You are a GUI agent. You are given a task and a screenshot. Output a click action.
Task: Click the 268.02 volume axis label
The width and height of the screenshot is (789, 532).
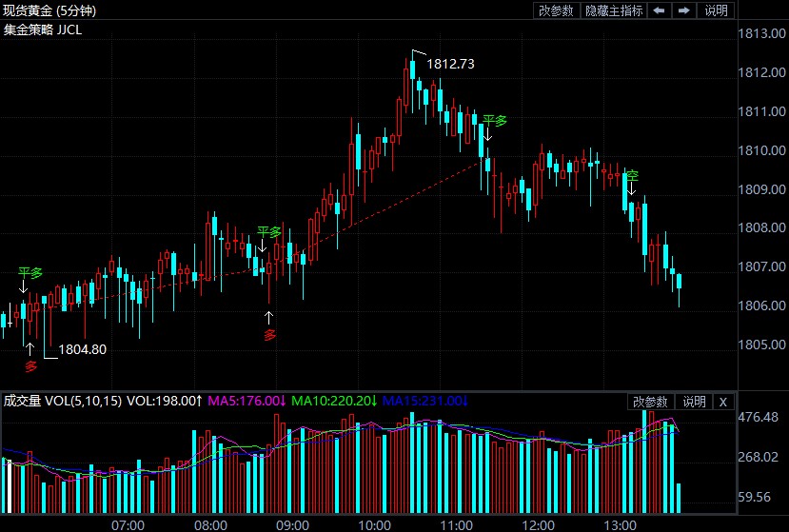[758, 457]
